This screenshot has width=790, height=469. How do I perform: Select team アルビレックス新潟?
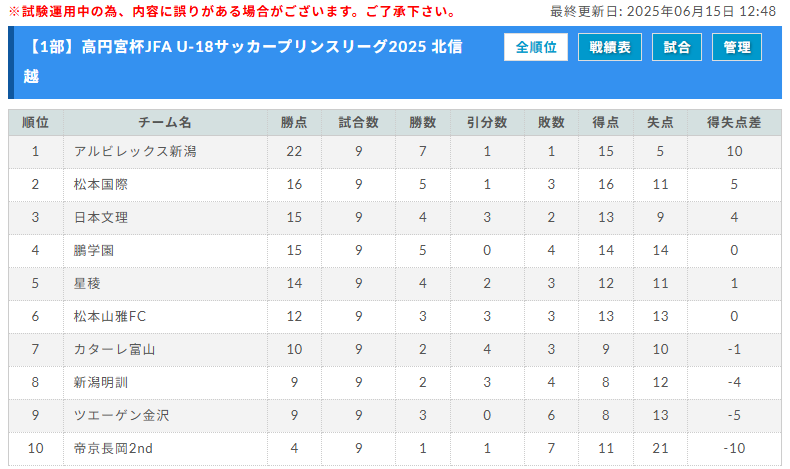pyautogui.click(x=135, y=151)
